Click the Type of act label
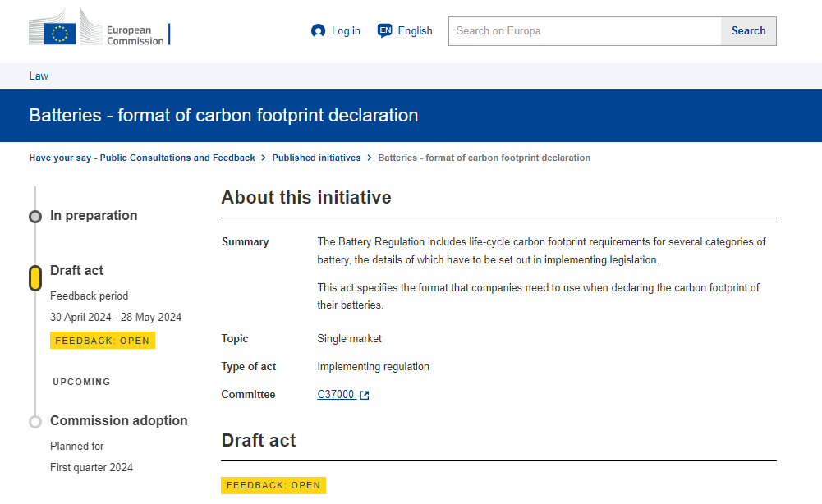The height and width of the screenshot is (504, 822). coord(249,367)
